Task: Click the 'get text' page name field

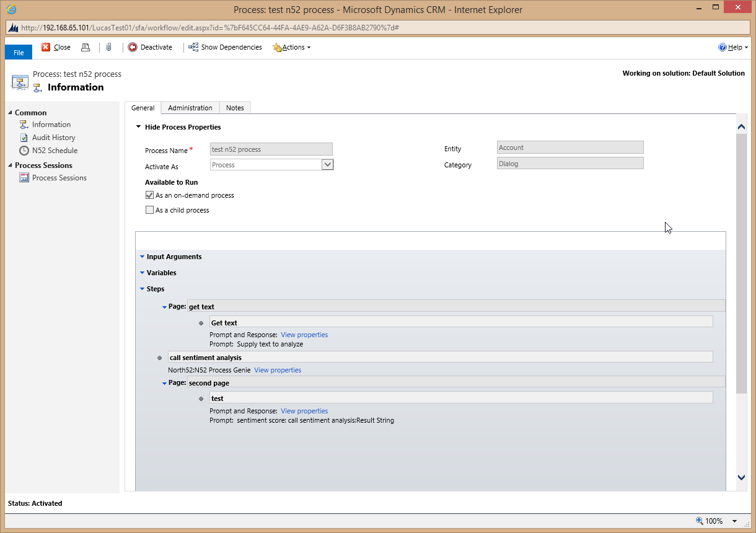Action: coord(456,306)
